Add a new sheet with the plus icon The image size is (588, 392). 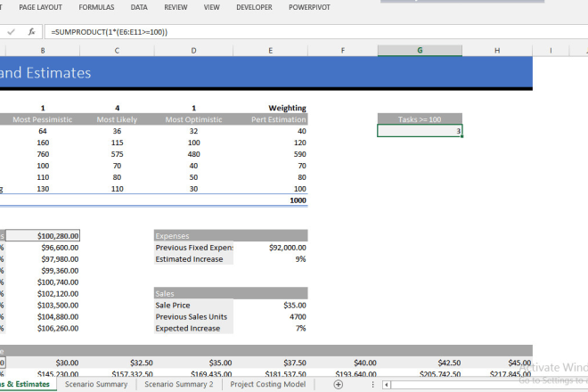click(x=338, y=384)
